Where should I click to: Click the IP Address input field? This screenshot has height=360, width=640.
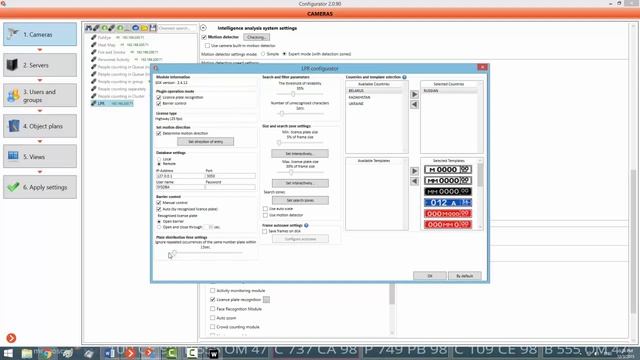[x=180, y=176]
